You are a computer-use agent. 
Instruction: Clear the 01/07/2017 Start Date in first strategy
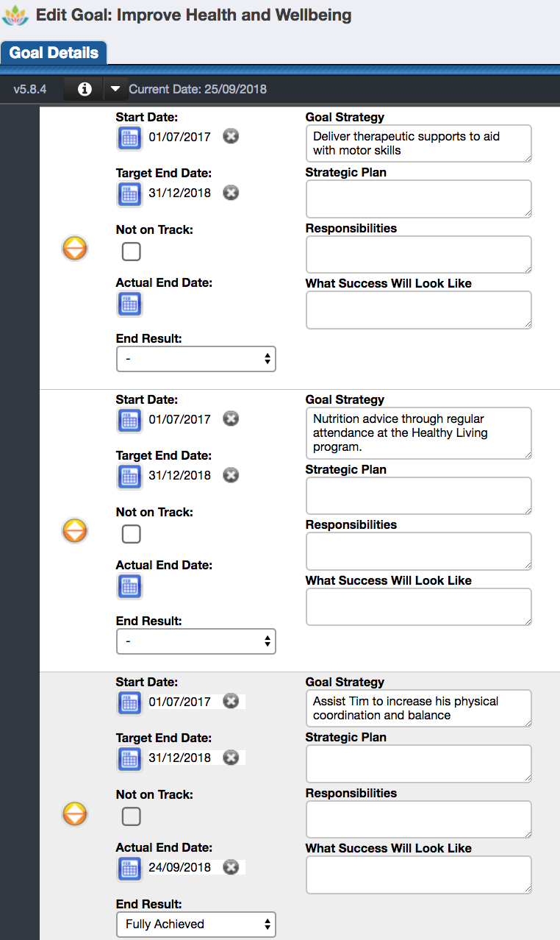click(231, 136)
